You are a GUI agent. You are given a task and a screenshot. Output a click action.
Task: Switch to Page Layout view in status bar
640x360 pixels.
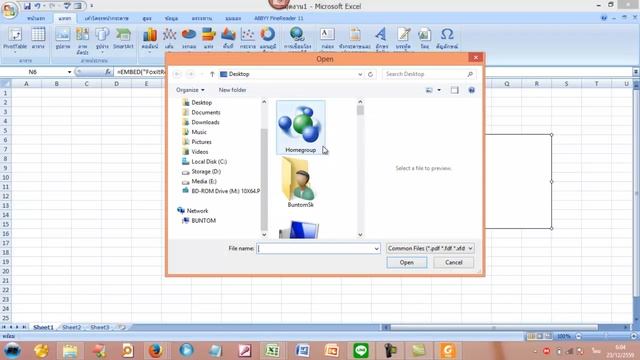pyautogui.click(x=540, y=336)
